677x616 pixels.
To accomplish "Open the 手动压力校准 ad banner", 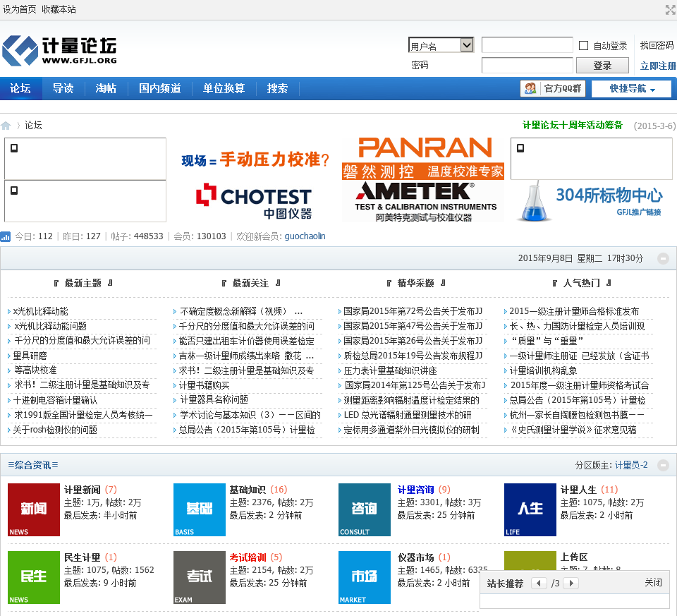I will (255, 160).
